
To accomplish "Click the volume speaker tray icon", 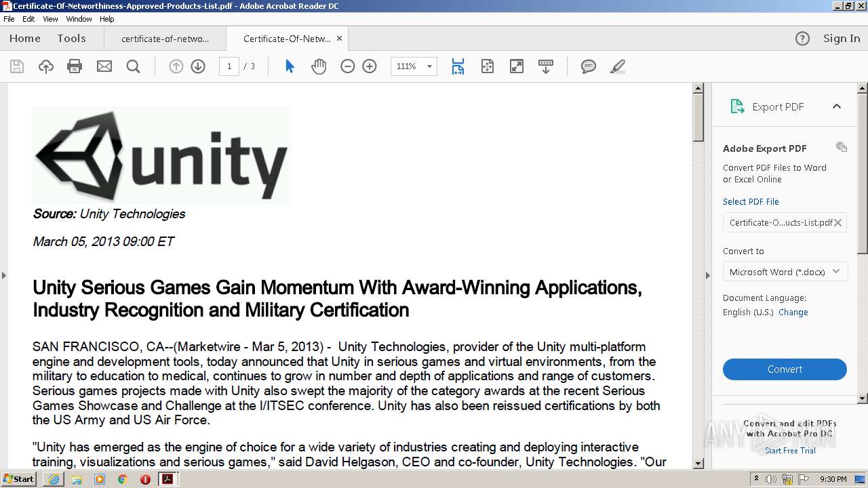I will [771, 479].
